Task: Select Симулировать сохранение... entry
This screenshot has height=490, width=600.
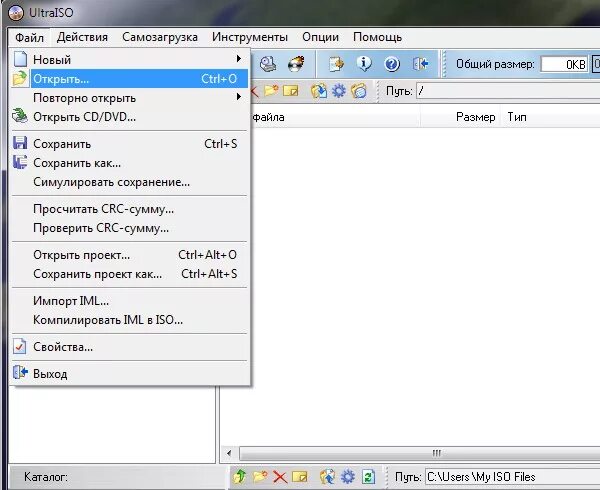Action: pyautogui.click(x=130, y=182)
